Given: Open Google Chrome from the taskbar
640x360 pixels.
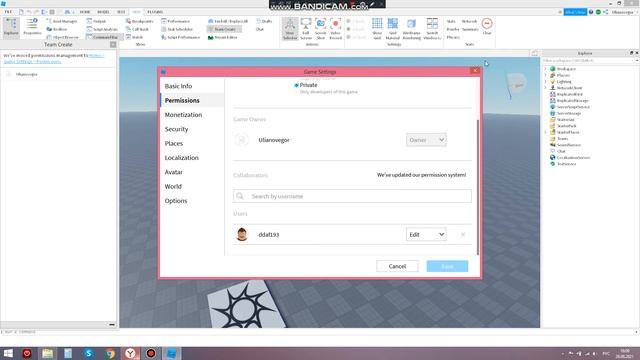Looking at the screenshot, I should click(109, 353).
